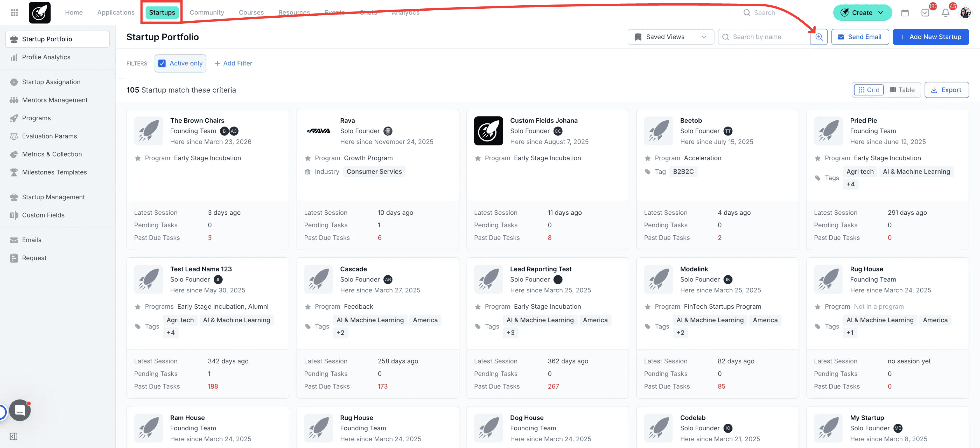
Task: Go to the Home tab
Action: [74, 13]
